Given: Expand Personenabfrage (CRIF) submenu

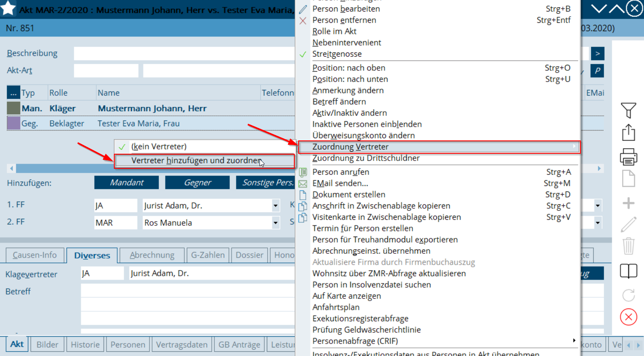Looking at the screenshot, I should click(x=438, y=341).
